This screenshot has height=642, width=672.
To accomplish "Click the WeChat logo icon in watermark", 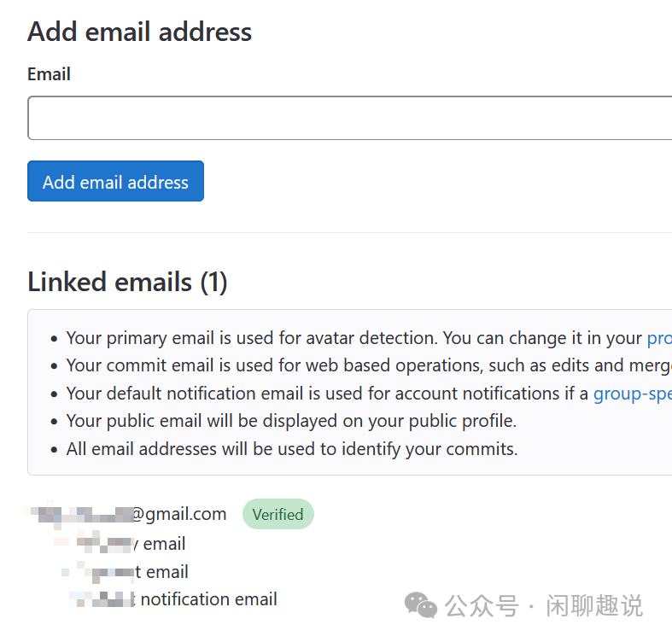I will tap(420, 605).
